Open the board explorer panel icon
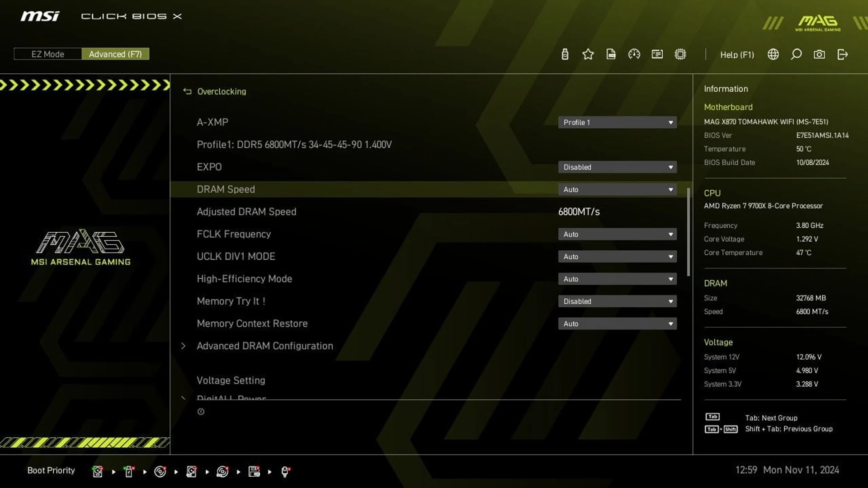This screenshot has width=868, height=488. 657,55
